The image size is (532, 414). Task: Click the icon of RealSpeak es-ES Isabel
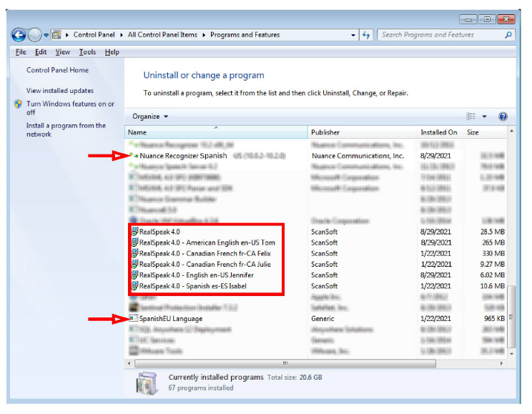coord(134,286)
